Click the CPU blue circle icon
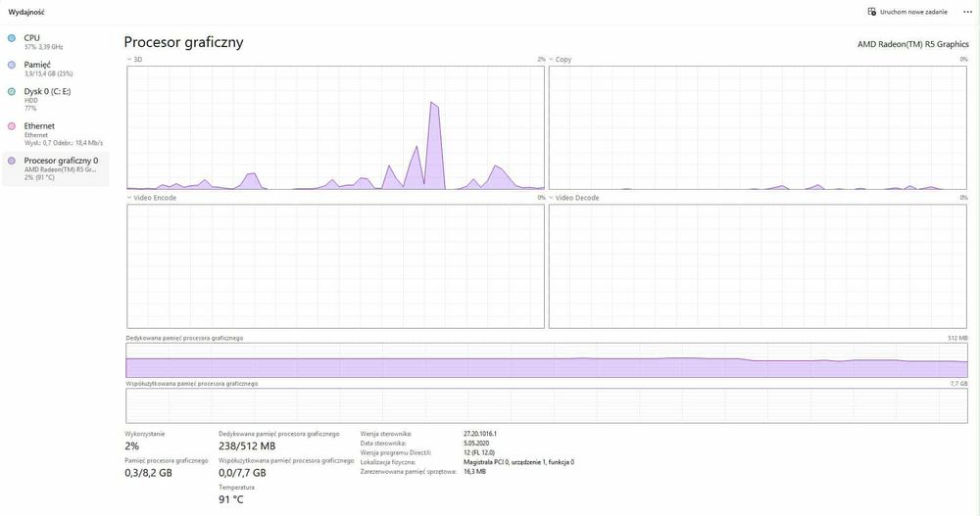 pyautogui.click(x=11, y=38)
